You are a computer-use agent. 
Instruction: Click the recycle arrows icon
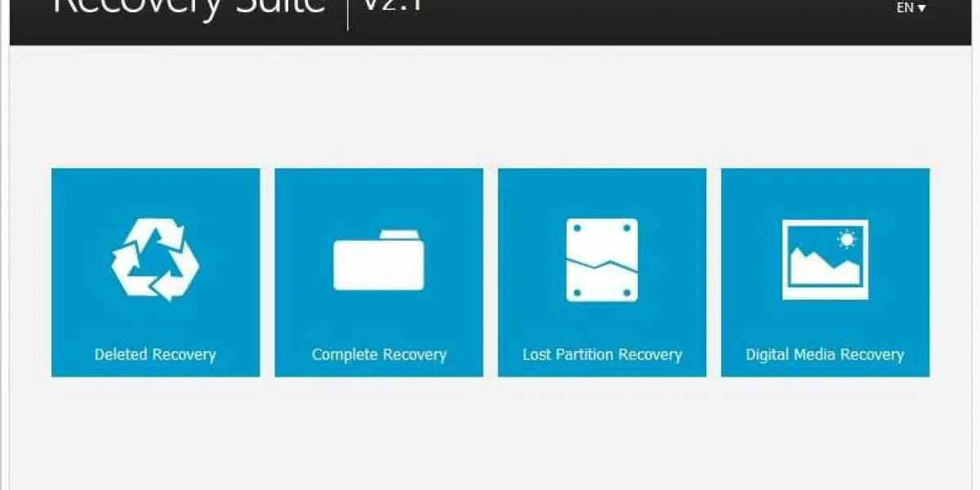[155, 259]
